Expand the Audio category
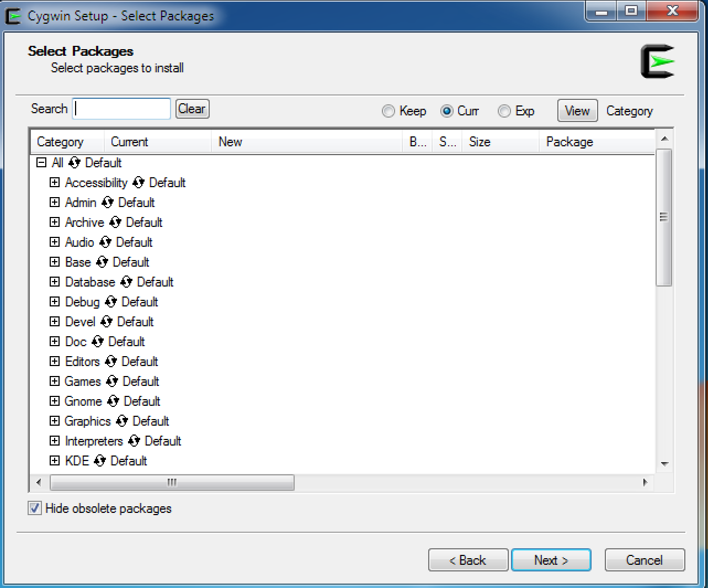The height and width of the screenshot is (588, 708). 55,242
